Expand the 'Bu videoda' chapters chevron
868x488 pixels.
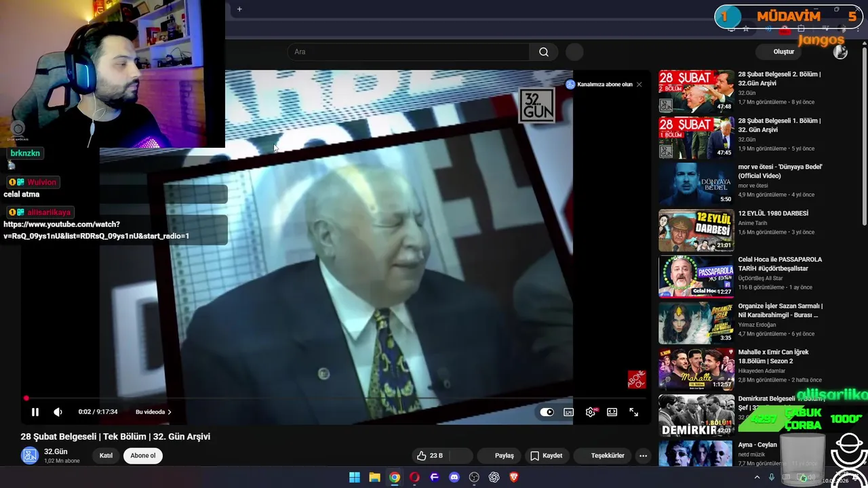[170, 412]
